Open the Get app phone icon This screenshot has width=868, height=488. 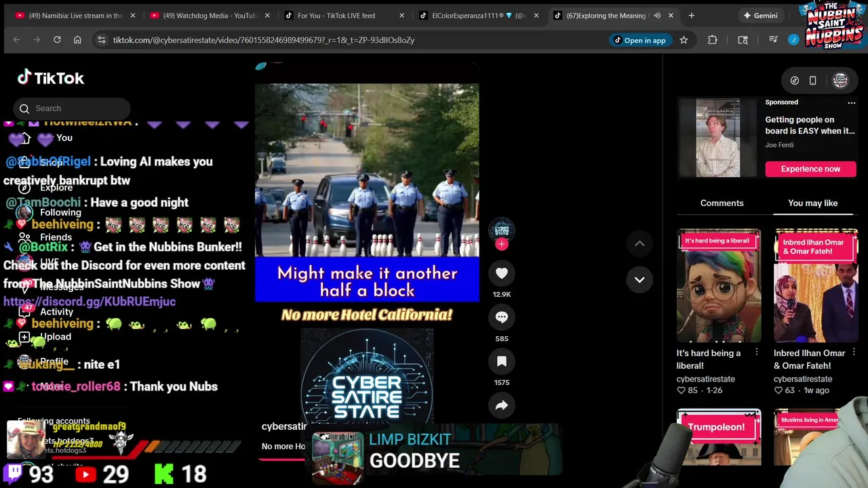coord(812,81)
